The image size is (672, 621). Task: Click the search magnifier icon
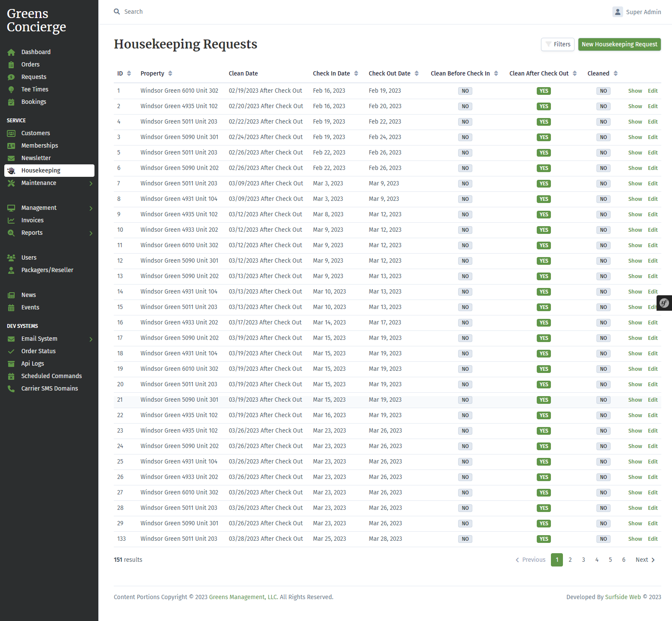click(x=117, y=12)
